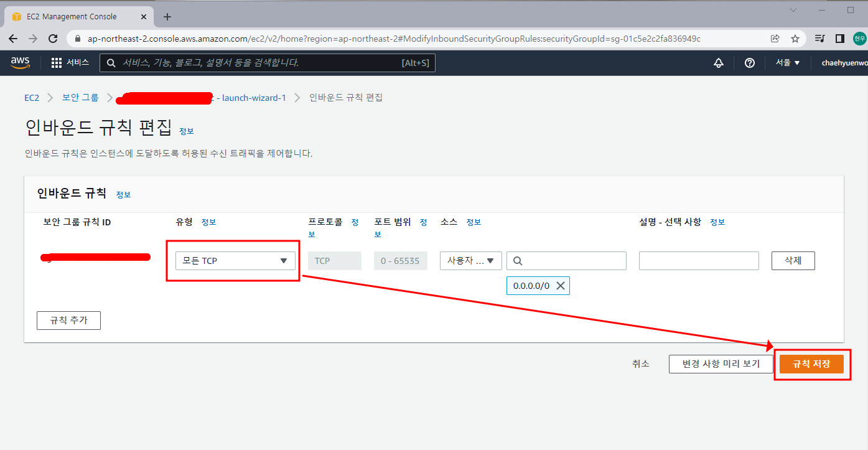
Task: Open the notifications bell icon
Action: coord(719,62)
